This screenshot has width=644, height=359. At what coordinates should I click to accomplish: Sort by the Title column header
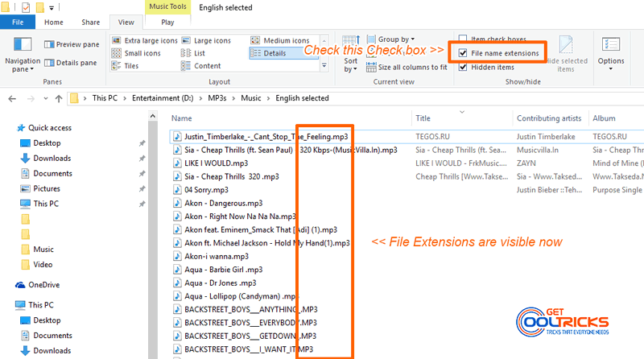pyautogui.click(x=423, y=118)
